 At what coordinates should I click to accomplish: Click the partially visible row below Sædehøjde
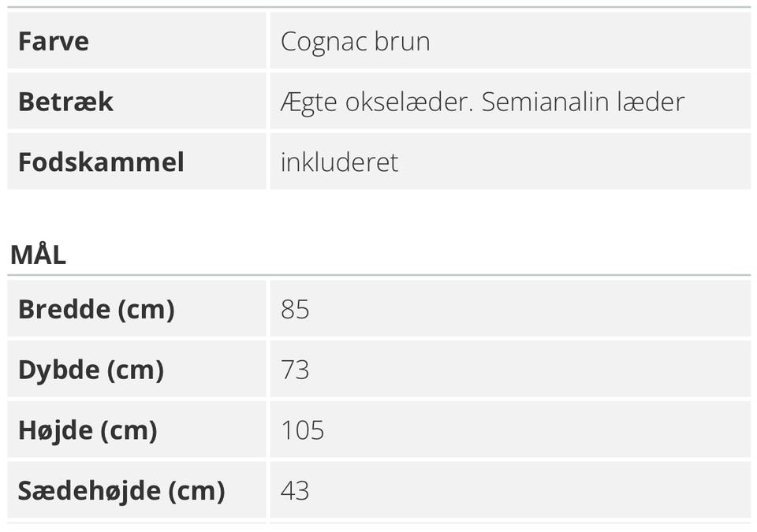[x=378, y=526]
